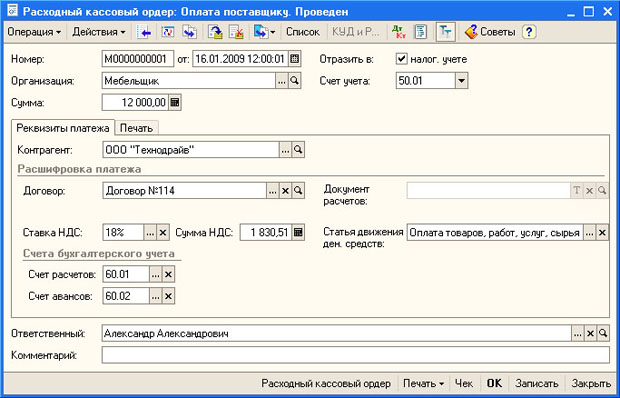620x398 pixels.
Task: Click the toolbar icon with the calendar sheet and squiggle
Action: coord(168,32)
